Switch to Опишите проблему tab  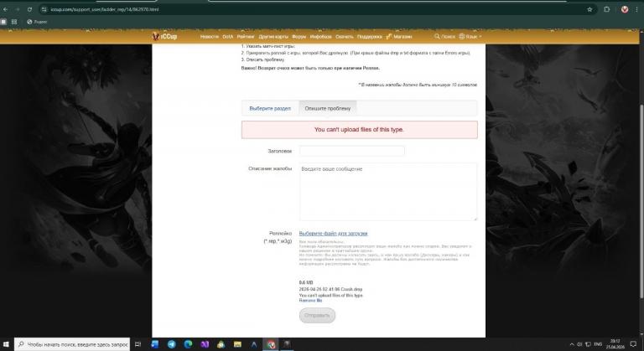[x=328, y=108]
